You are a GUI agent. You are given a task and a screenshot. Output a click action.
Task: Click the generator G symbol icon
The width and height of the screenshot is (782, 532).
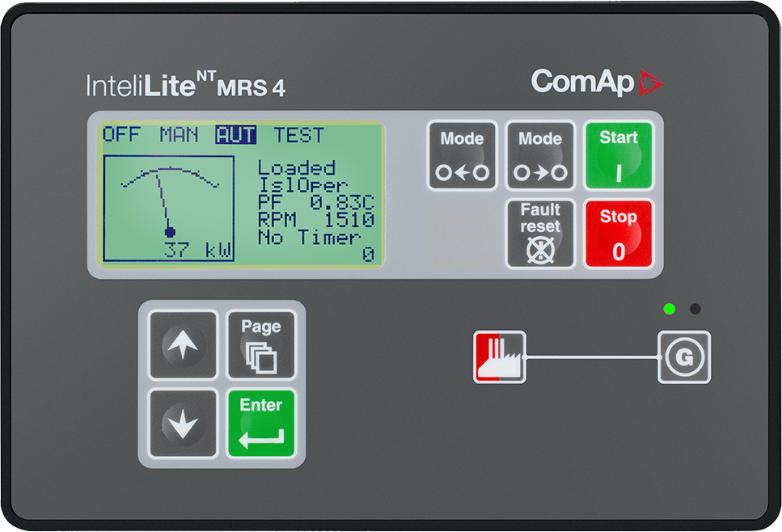[683, 356]
